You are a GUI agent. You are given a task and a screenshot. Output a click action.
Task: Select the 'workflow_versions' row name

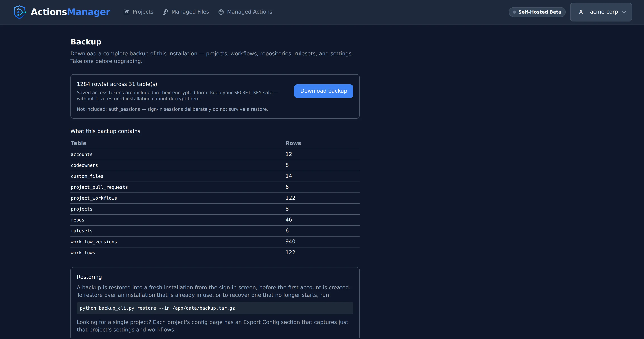[94, 242]
